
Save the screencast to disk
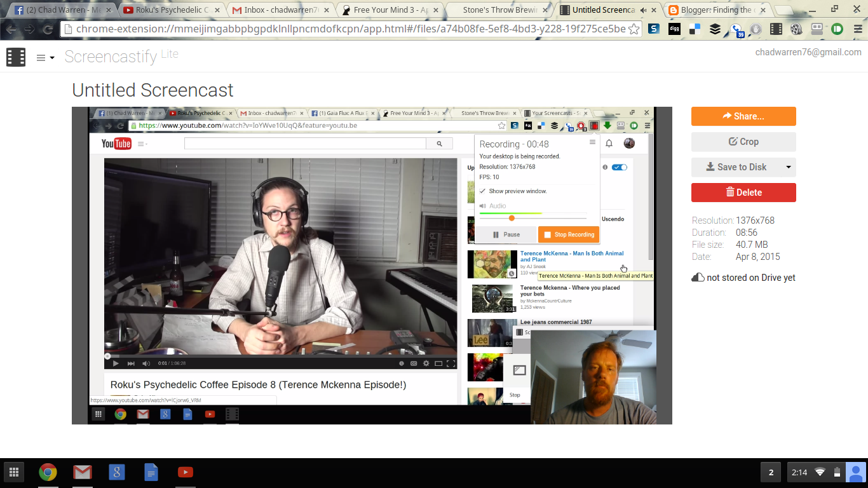pos(736,167)
